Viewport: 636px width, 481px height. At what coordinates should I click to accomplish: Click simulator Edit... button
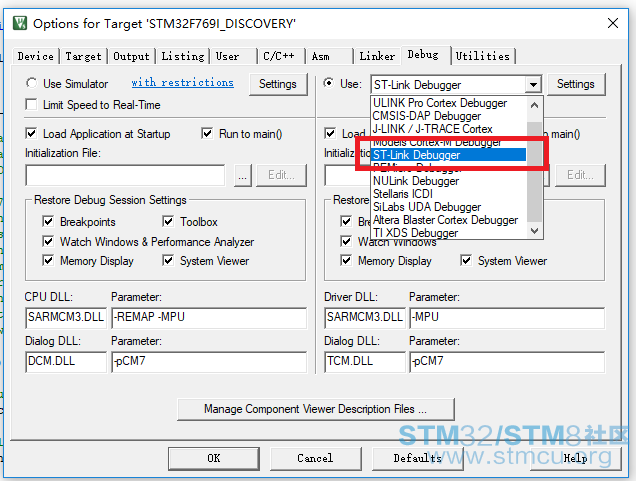(281, 175)
